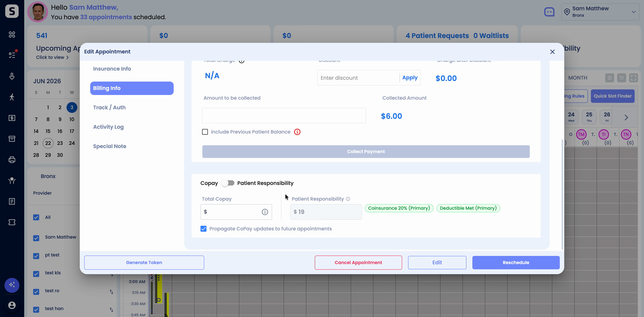Focus the Amount to be collected field
The width and height of the screenshot is (644, 317).
pos(284,115)
